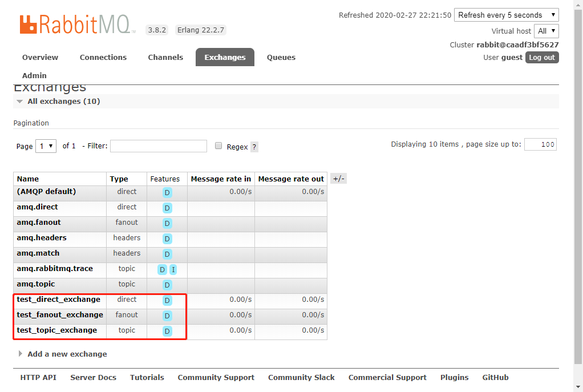The width and height of the screenshot is (583, 392).
Task: Open the amq.match exchange
Action: (x=38, y=253)
